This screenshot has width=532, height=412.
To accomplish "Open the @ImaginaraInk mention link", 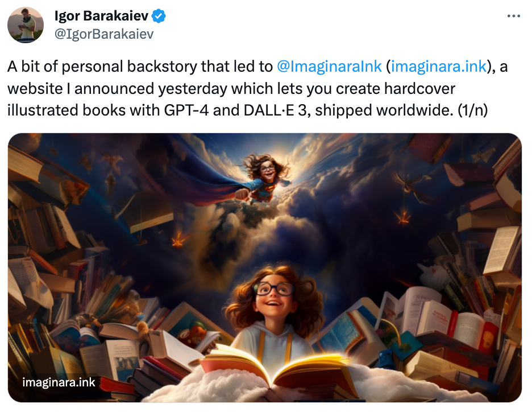I will [329, 66].
